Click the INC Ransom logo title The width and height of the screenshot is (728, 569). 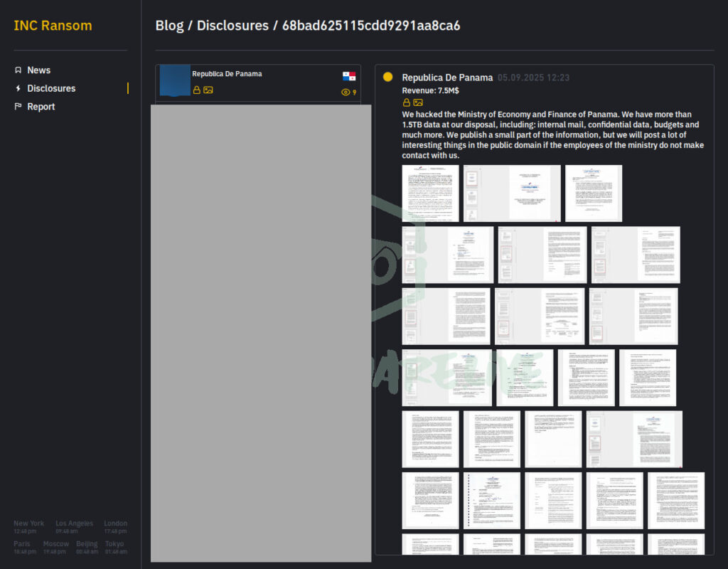(x=53, y=26)
